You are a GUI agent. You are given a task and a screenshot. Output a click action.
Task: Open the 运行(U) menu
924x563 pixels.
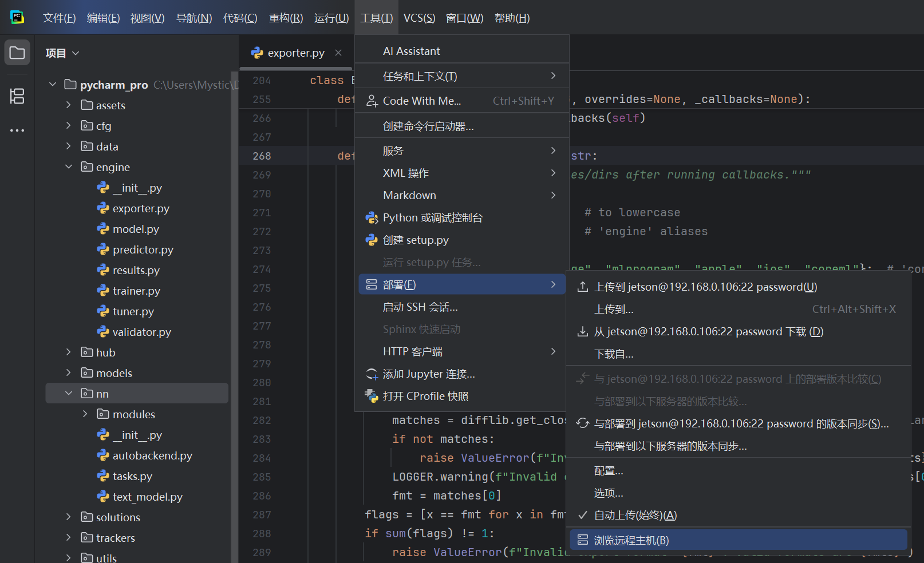[331, 18]
